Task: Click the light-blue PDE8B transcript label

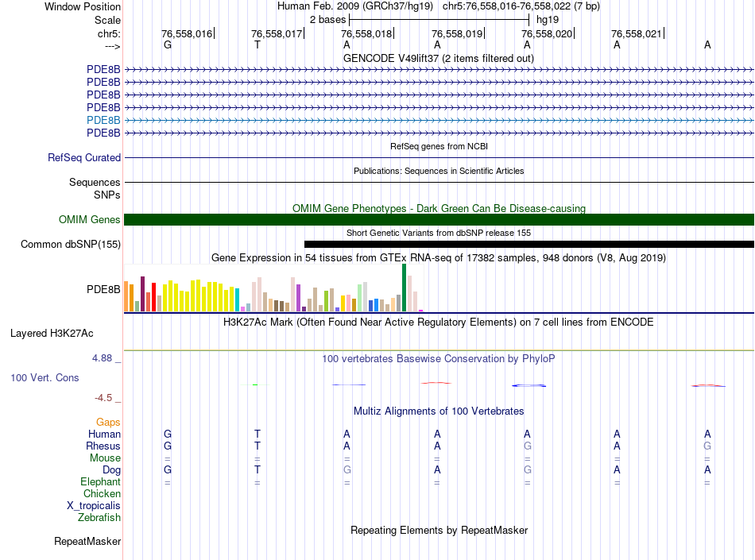Action: 103,120
